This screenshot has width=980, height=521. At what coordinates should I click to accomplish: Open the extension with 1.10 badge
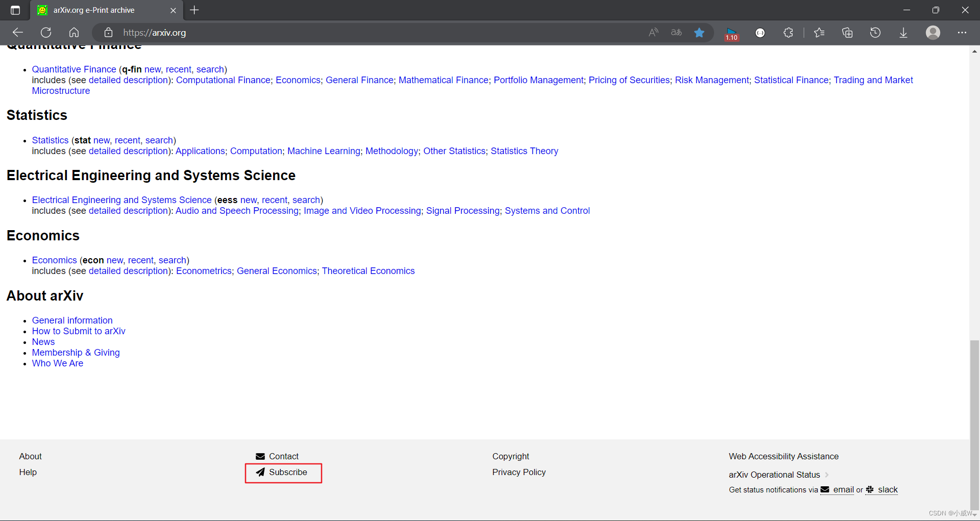coord(731,34)
